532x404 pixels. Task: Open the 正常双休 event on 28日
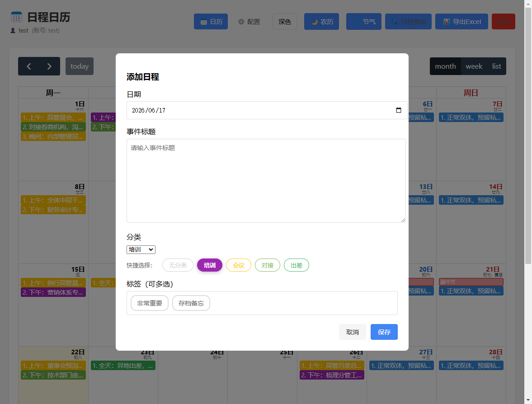(x=471, y=366)
